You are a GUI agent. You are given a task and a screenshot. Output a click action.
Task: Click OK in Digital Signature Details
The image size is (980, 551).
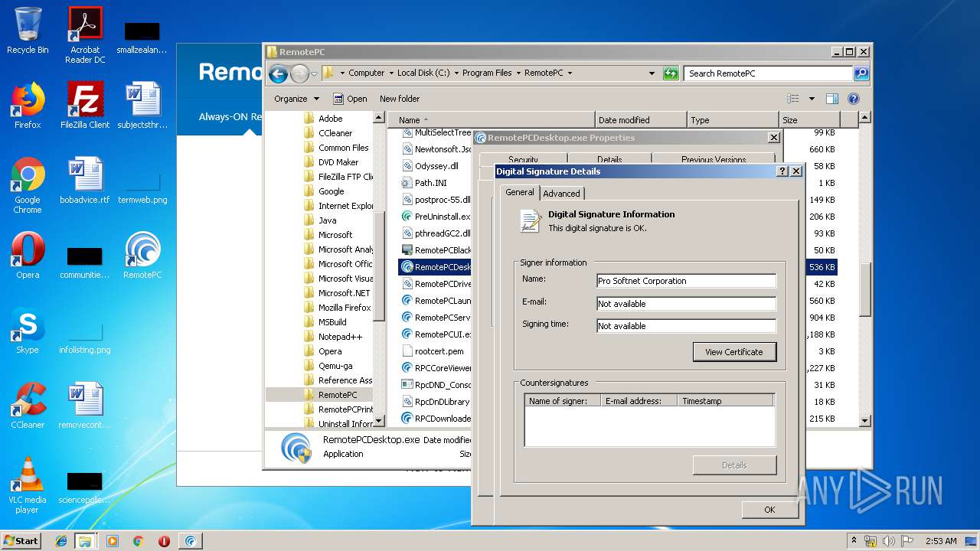coord(769,510)
